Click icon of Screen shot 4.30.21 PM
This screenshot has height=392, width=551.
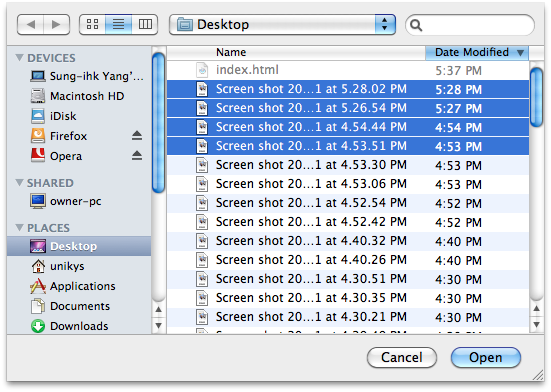click(202, 317)
